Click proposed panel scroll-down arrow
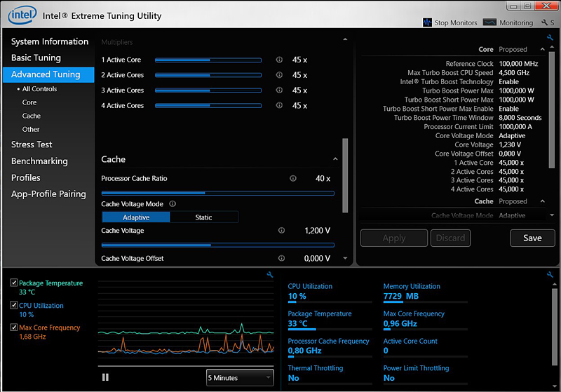Screen dimensions: 561x392 pyautogui.click(x=552, y=215)
